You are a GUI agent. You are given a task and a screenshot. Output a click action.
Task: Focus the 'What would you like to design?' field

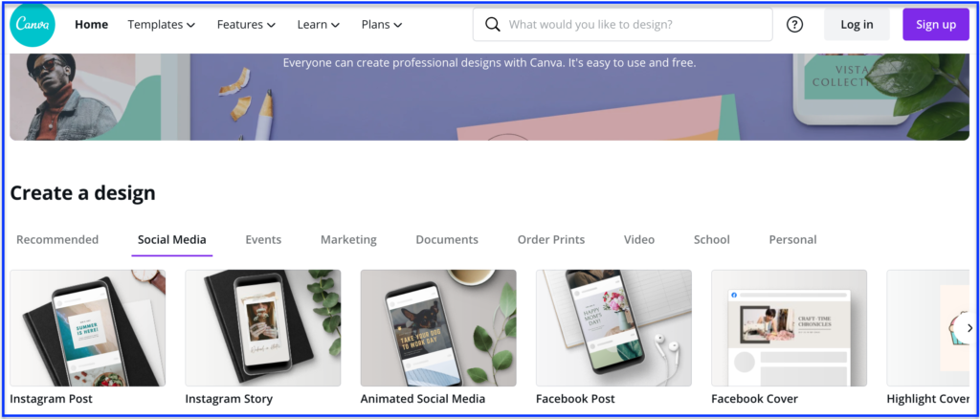622,25
